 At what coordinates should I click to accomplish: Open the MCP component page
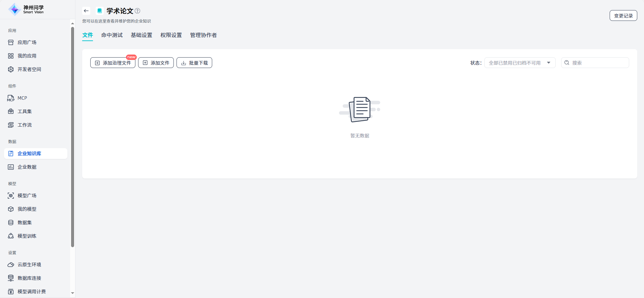[22, 98]
